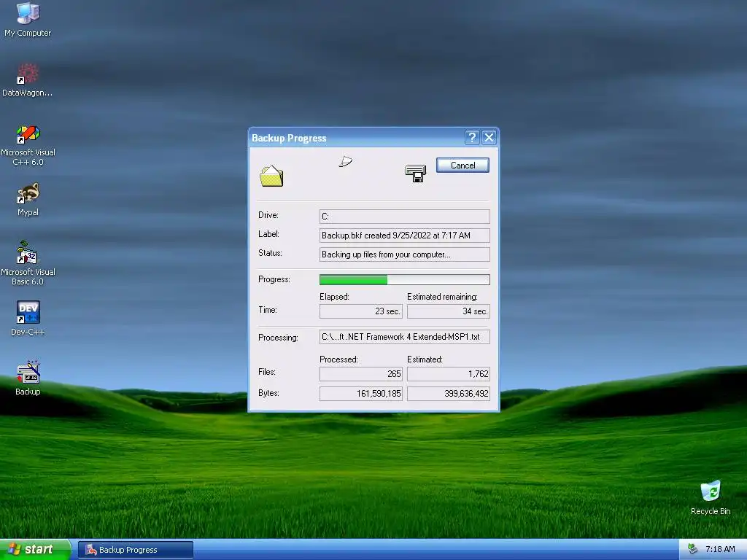Click the processed files count 265
The height and width of the screenshot is (560, 747).
click(x=360, y=374)
